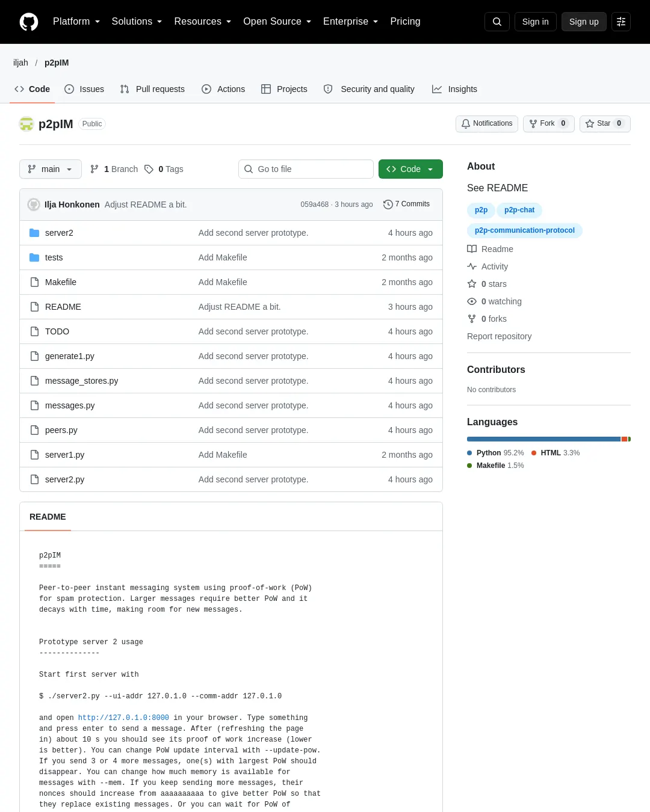
Task: Click the Sign up button
Action: coord(584,22)
